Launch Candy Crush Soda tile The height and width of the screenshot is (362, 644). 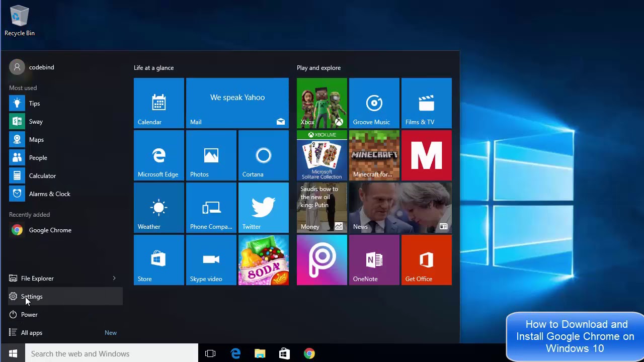point(264,260)
